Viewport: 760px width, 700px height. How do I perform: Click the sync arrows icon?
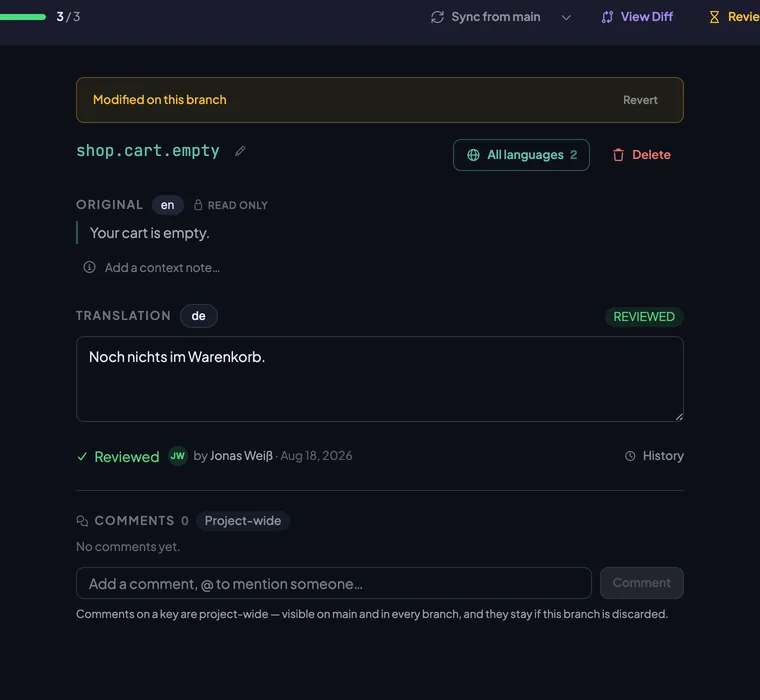[437, 17]
